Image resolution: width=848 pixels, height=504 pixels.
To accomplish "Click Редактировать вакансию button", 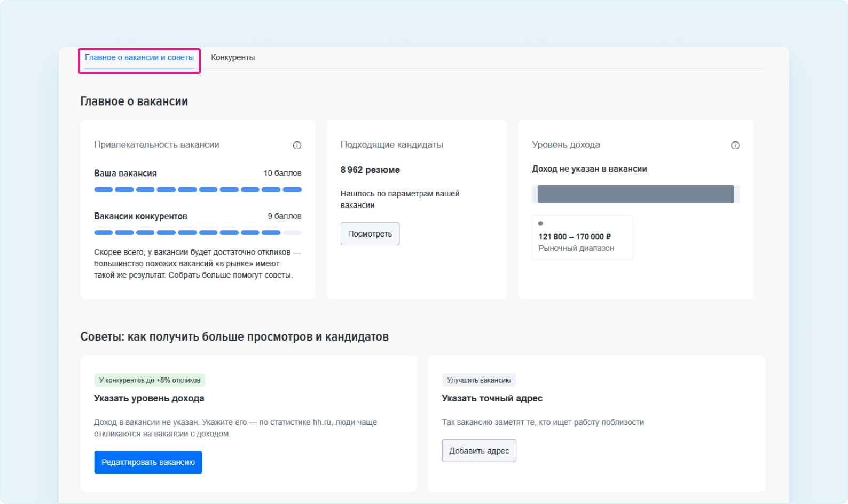I will [x=148, y=462].
